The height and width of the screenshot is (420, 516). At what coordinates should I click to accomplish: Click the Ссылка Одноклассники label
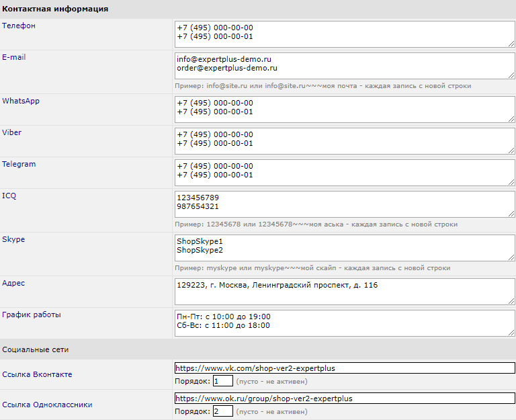[x=47, y=405]
